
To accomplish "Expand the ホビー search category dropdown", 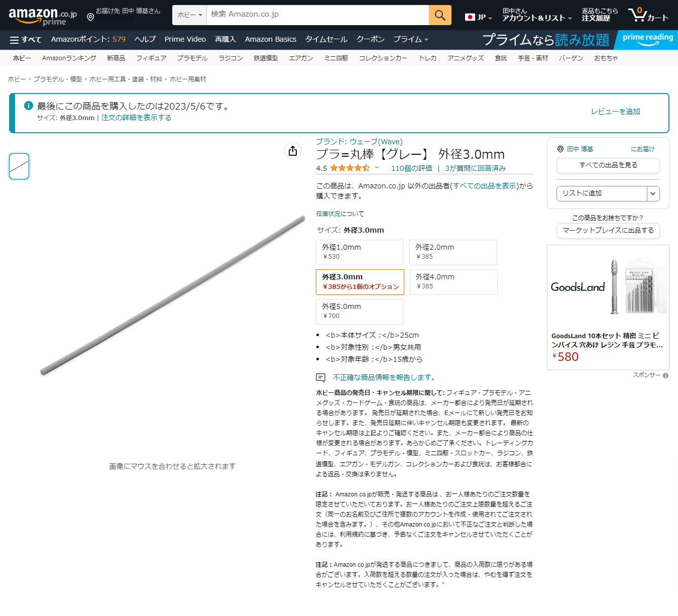I will (x=189, y=15).
